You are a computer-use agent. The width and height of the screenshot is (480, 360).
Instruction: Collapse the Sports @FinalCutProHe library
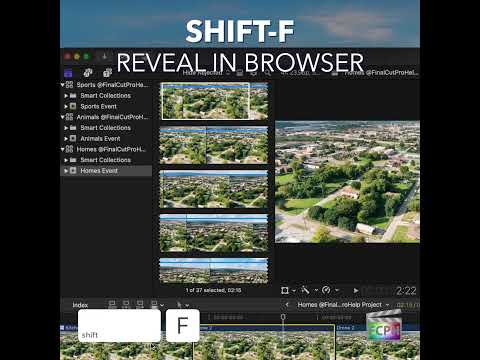[x=62, y=85]
